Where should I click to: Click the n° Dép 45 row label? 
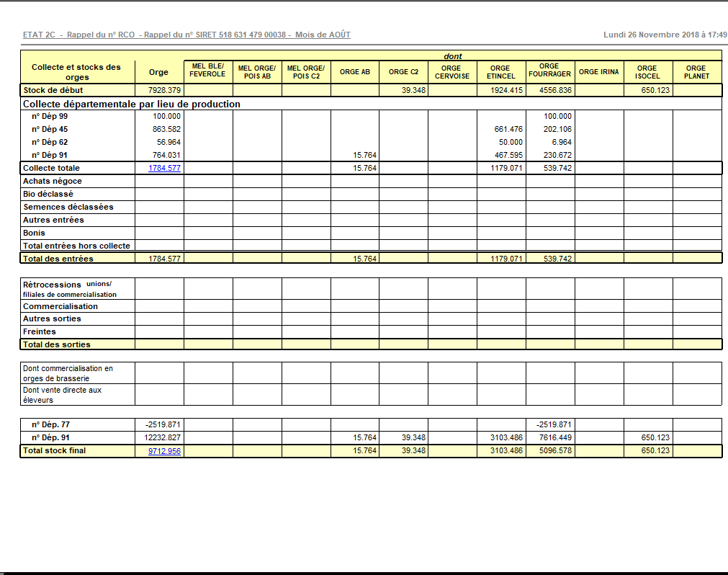click(x=49, y=129)
